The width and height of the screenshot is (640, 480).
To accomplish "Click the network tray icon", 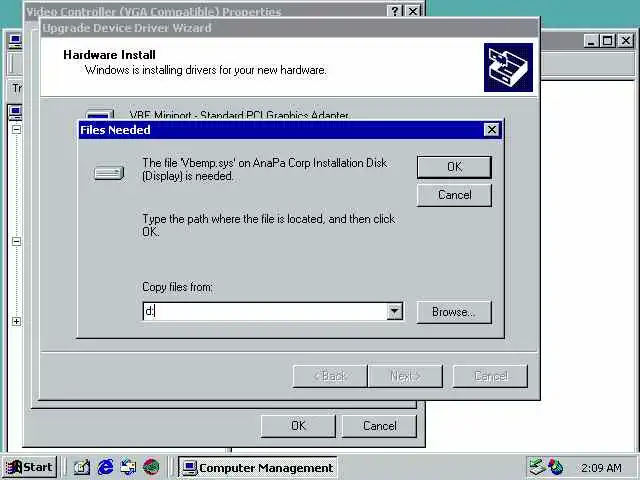I will 537,467.
